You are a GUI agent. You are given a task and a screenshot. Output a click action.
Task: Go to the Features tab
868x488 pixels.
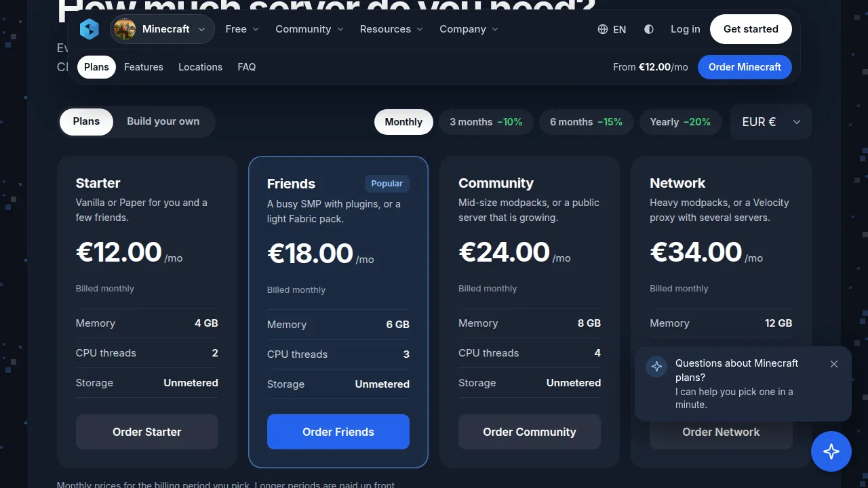(144, 67)
